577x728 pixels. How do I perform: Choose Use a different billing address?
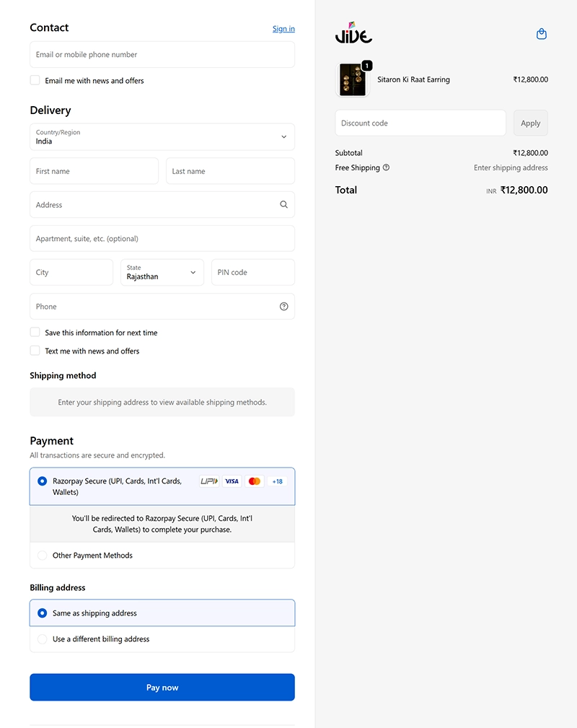tap(162, 639)
